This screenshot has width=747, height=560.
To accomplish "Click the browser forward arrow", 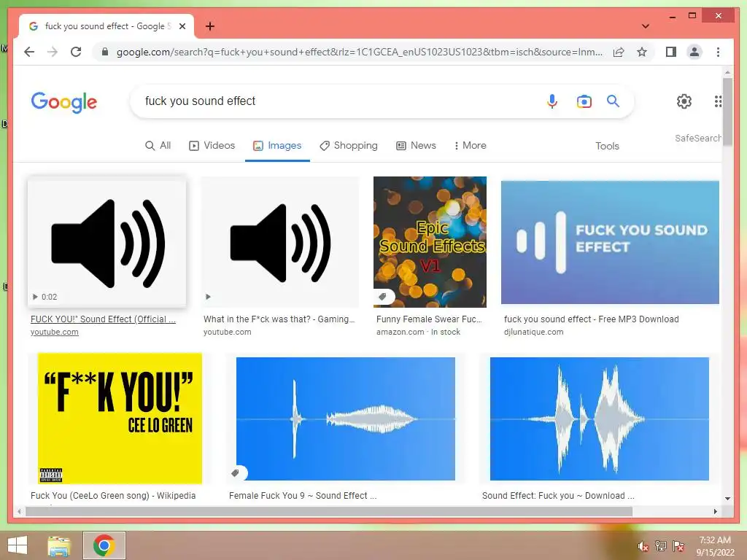I will point(53,52).
